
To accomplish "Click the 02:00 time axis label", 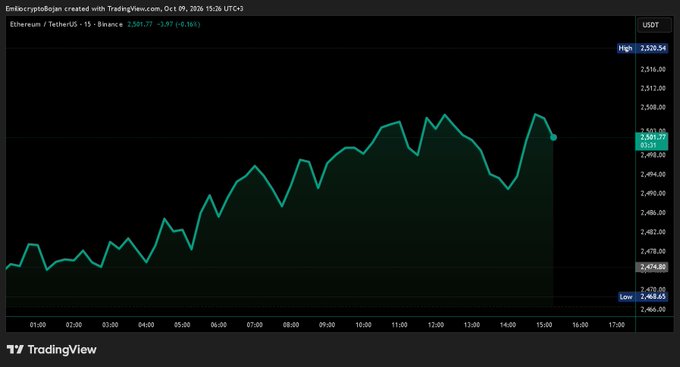I will tap(74, 325).
